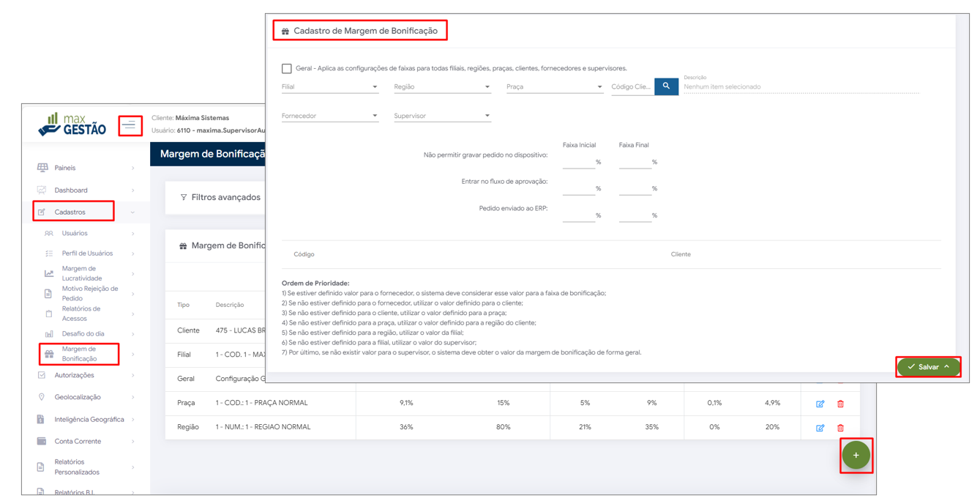Open the Conta Corrente menu item
Image resolution: width=980 pixels, height=504 pixels.
coord(78,441)
